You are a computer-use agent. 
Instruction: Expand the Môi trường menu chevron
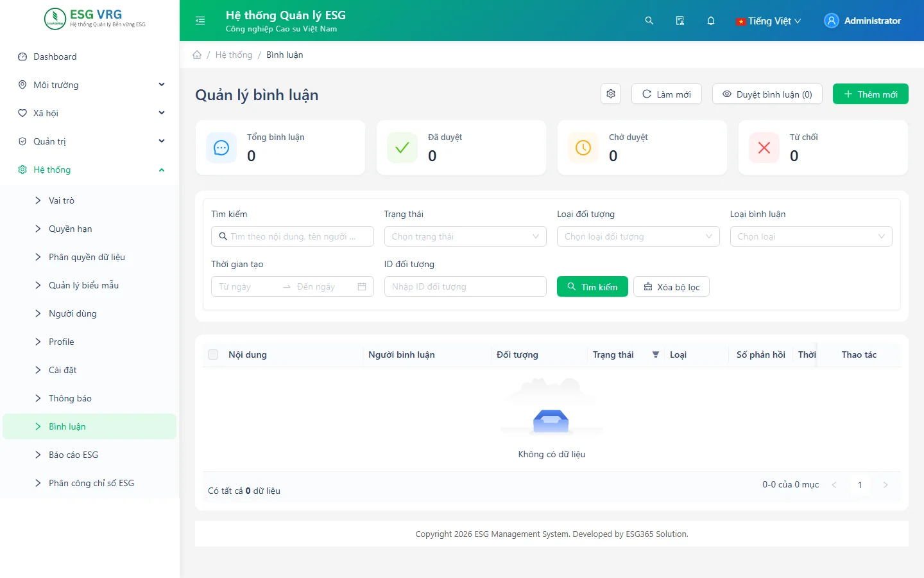tap(162, 85)
